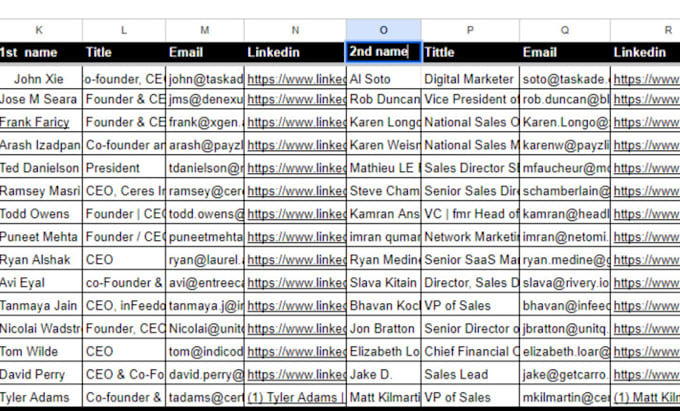Select the 'Tom Wilde' cell
The width and height of the screenshot is (680, 411).
click(x=40, y=351)
